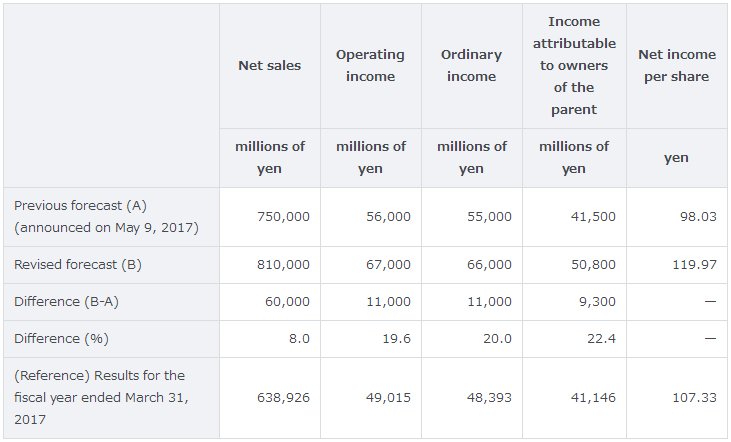The height and width of the screenshot is (442, 731).
Task: Select the Net income per share header
Action: point(676,66)
